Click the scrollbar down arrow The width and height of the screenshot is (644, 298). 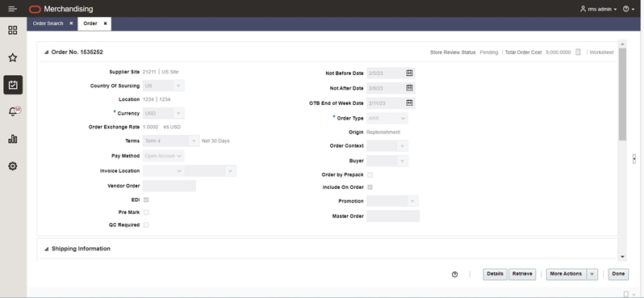(622, 257)
